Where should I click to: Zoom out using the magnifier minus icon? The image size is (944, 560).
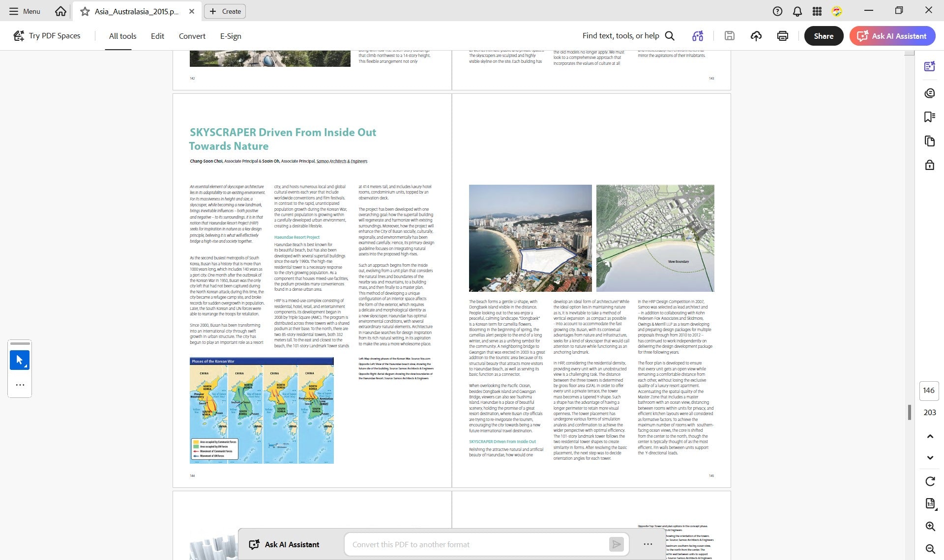[930, 549]
